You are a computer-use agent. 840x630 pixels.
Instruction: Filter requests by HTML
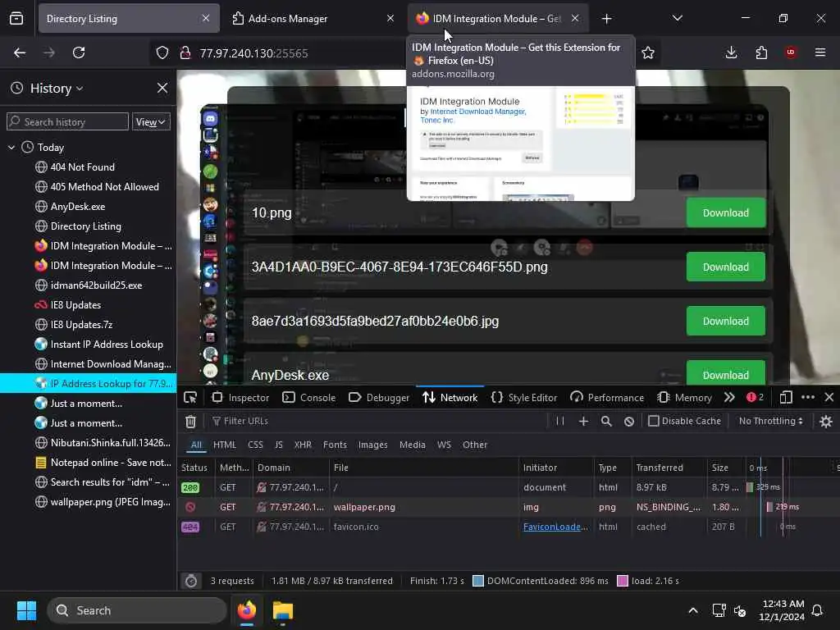225,445
